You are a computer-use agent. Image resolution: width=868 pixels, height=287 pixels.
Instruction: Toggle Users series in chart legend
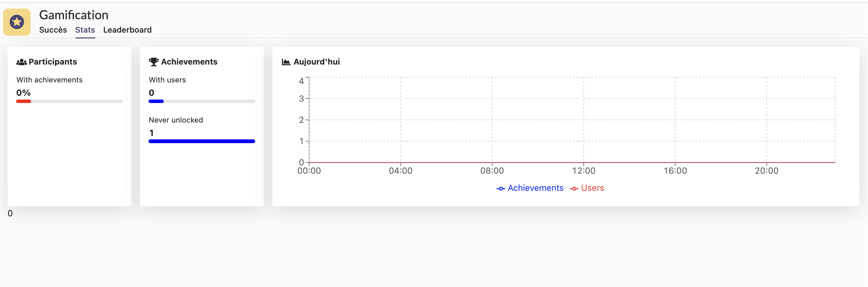tap(592, 188)
